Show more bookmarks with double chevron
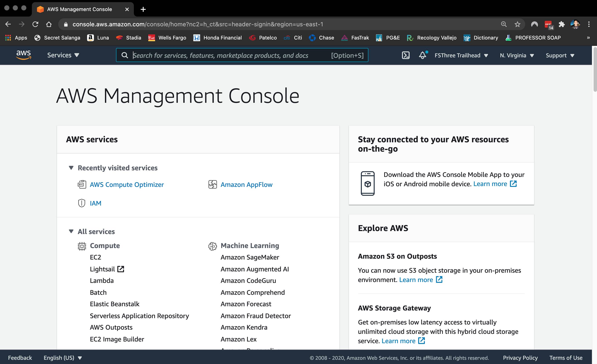597x364 pixels. click(588, 38)
